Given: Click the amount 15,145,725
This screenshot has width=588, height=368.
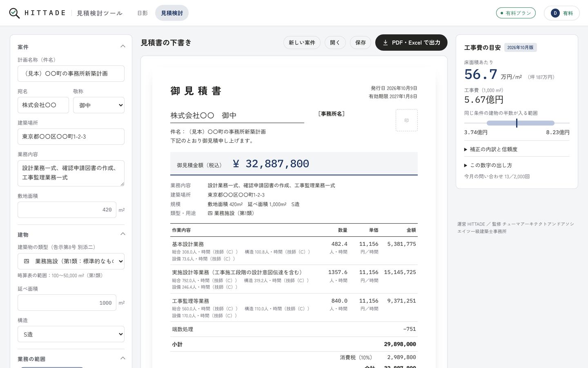Looking at the screenshot, I should [400, 272].
